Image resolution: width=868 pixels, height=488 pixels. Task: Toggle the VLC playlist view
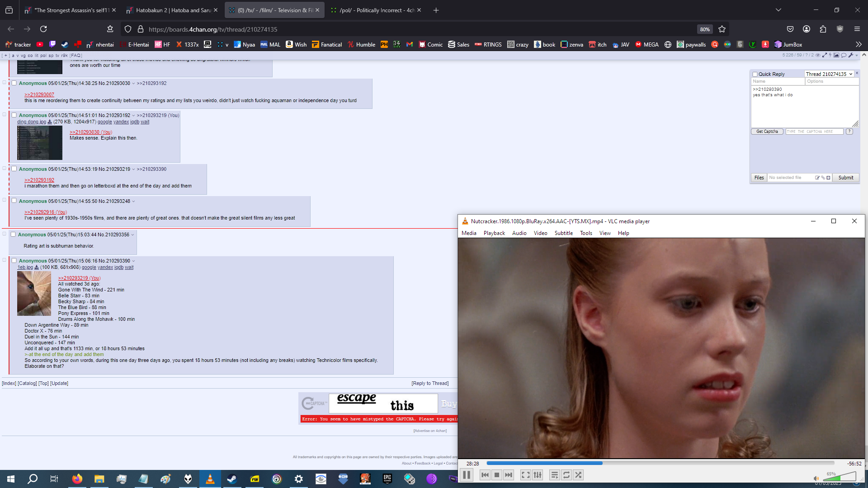click(x=554, y=475)
